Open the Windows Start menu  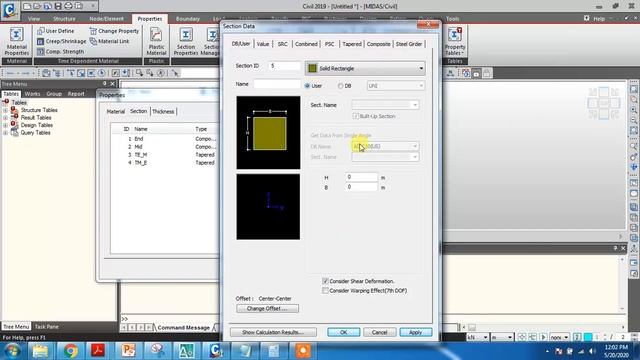[12, 351]
